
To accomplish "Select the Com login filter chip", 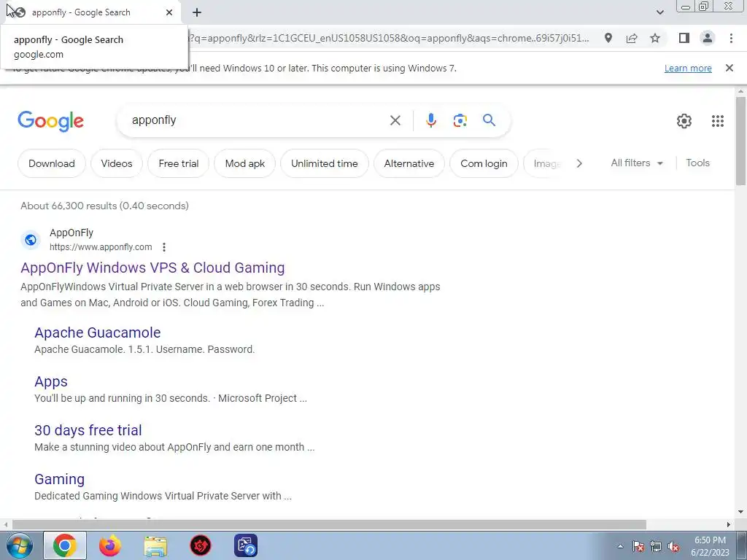I will click(x=484, y=163).
